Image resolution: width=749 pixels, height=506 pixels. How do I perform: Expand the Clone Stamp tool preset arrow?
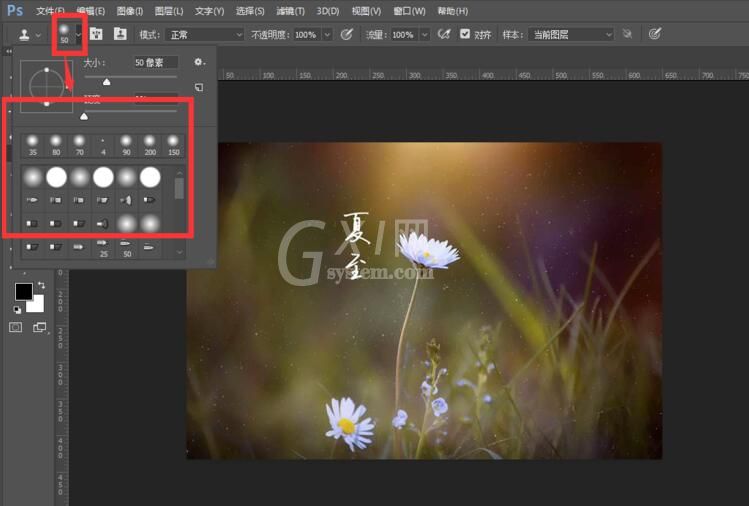pyautogui.click(x=38, y=35)
